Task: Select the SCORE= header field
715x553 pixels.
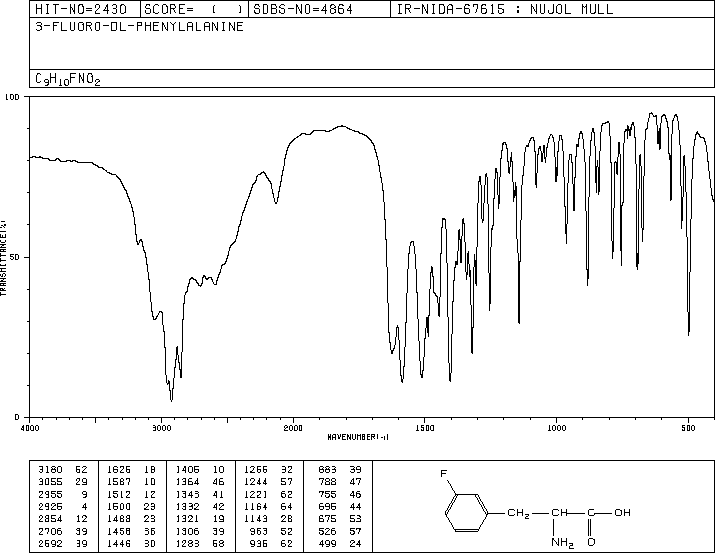Action: pyautogui.click(x=193, y=9)
